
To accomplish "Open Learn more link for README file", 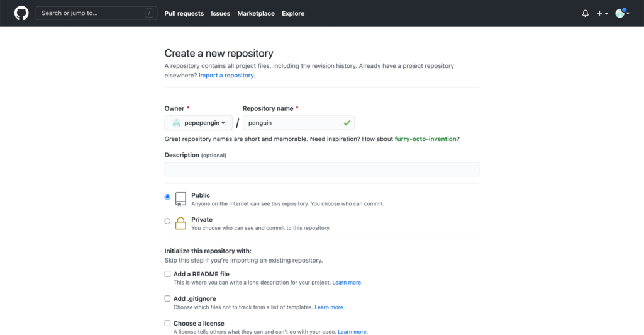I will 347,282.
